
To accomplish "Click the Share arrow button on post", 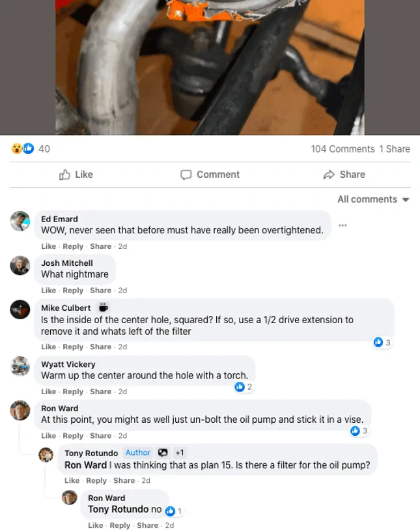I will (x=344, y=175).
